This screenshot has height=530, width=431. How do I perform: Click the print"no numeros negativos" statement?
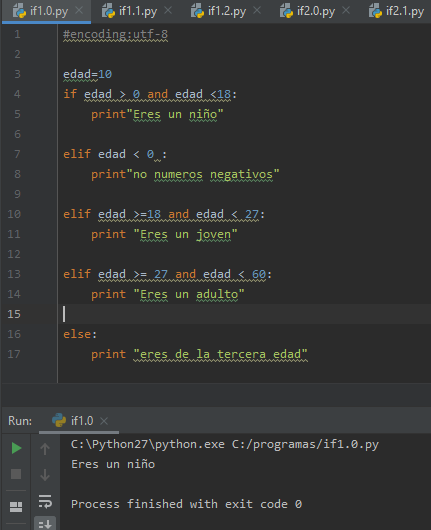point(185,174)
